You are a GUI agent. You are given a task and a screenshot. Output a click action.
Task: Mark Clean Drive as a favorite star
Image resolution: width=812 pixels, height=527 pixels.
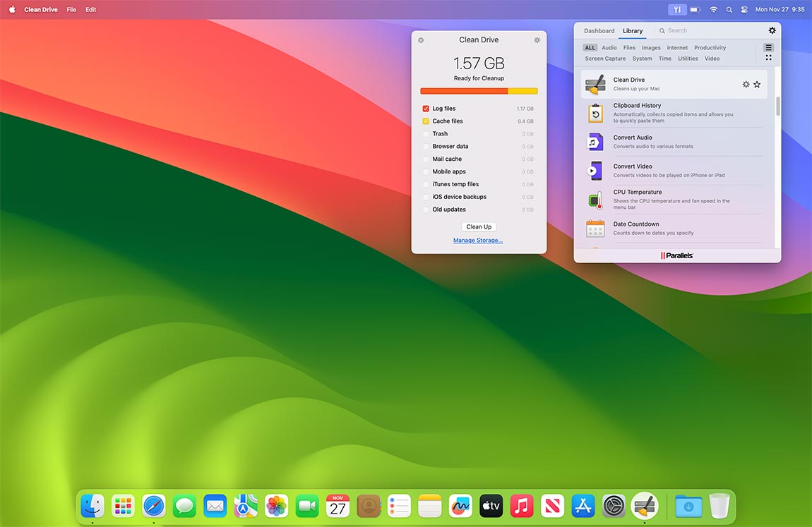pyautogui.click(x=757, y=84)
